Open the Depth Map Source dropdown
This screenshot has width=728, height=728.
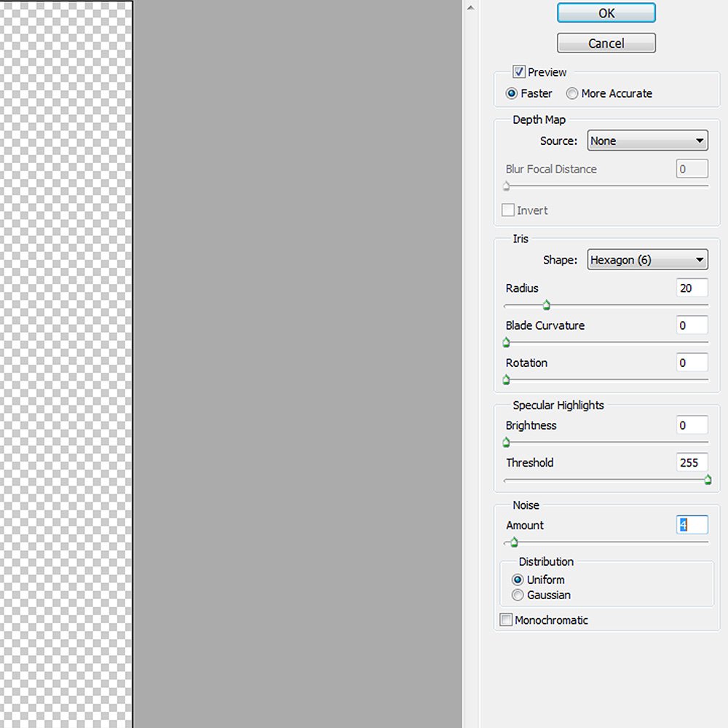click(647, 141)
